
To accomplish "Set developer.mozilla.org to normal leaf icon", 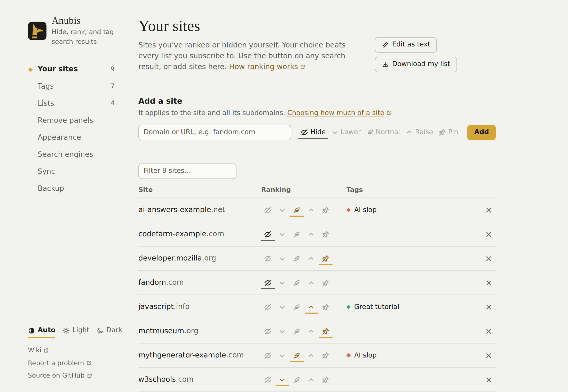I will (297, 259).
